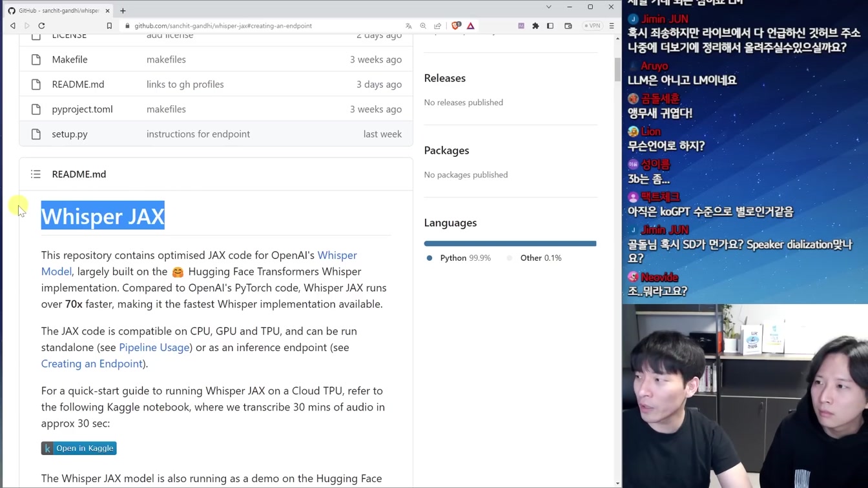The width and height of the screenshot is (868, 488).
Task: Click the Languages progress bar
Action: tap(510, 243)
